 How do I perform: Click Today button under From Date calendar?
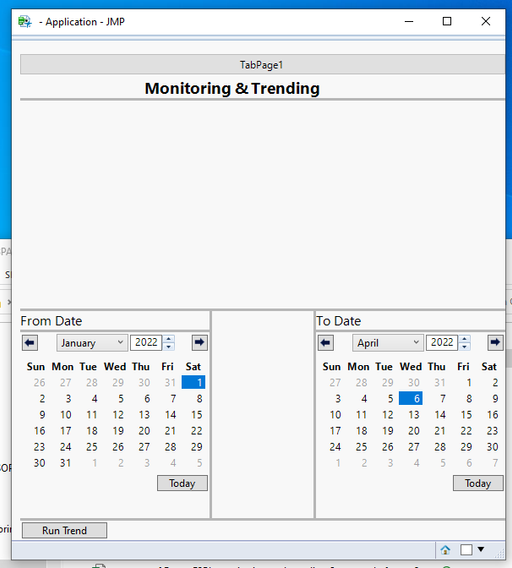182,483
